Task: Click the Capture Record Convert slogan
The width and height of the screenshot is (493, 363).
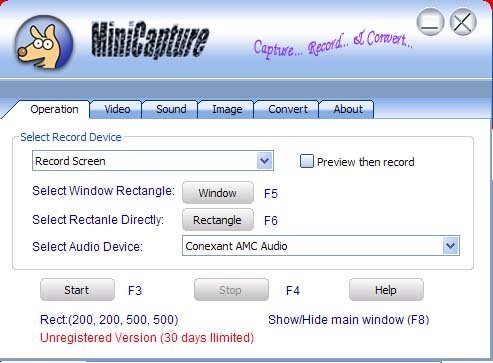Action: click(333, 45)
